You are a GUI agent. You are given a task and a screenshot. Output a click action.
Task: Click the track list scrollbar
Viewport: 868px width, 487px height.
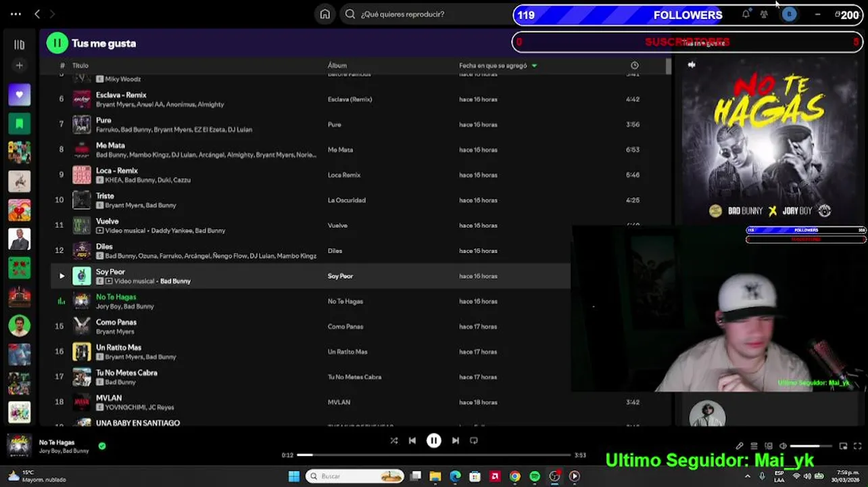669,66
